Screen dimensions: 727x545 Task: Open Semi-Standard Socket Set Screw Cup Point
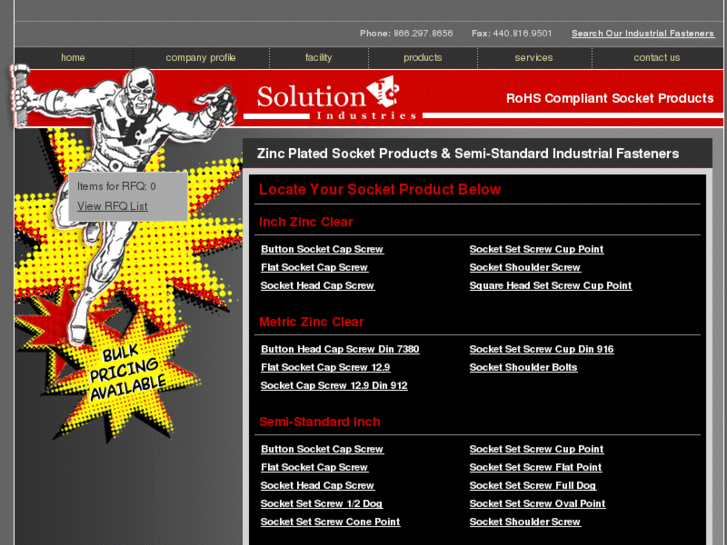536,449
